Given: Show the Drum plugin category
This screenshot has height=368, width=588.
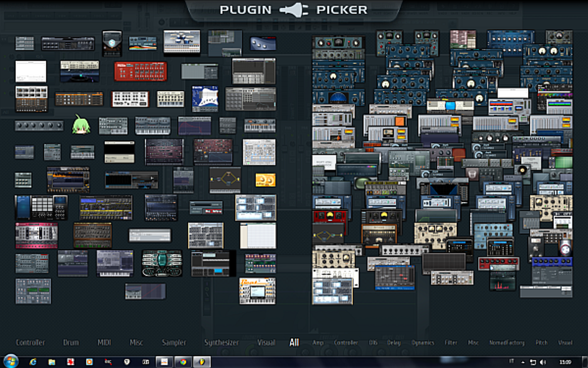Looking at the screenshot, I should [x=71, y=343].
